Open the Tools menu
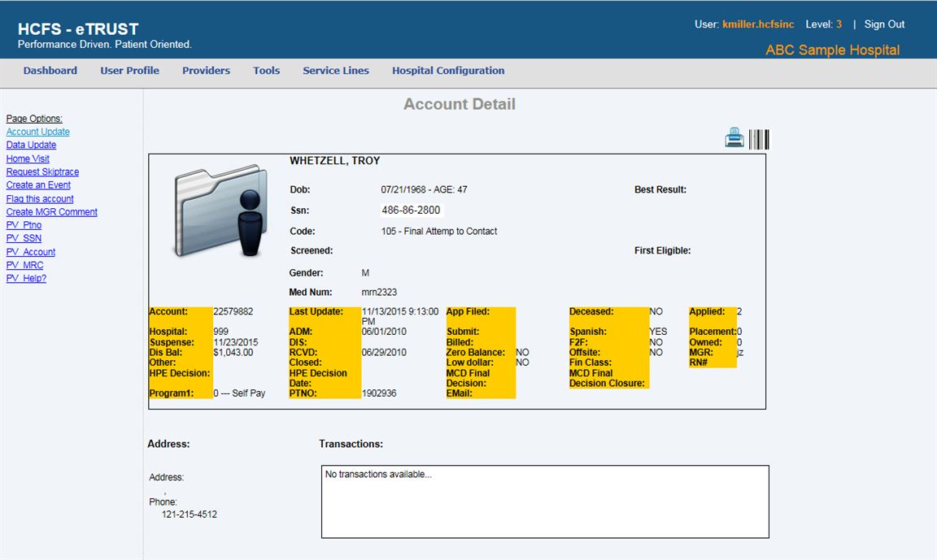Image resolution: width=937 pixels, height=560 pixels. click(266, 71)
